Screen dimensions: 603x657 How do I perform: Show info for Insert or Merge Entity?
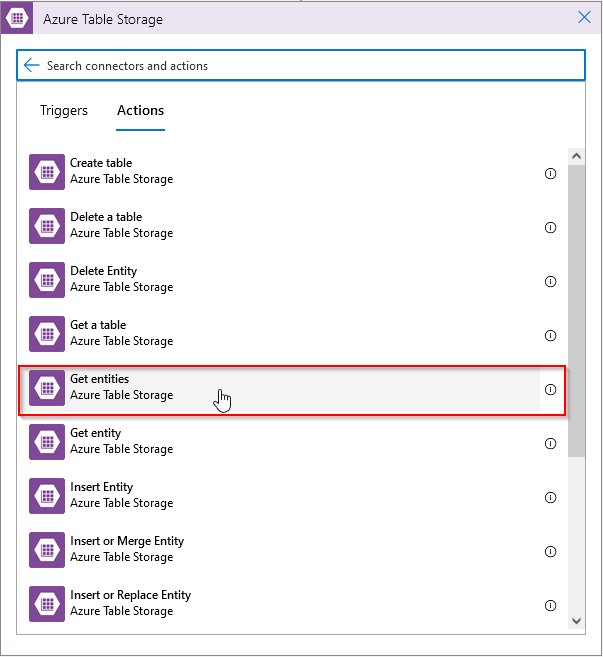[x=550, y=552]
